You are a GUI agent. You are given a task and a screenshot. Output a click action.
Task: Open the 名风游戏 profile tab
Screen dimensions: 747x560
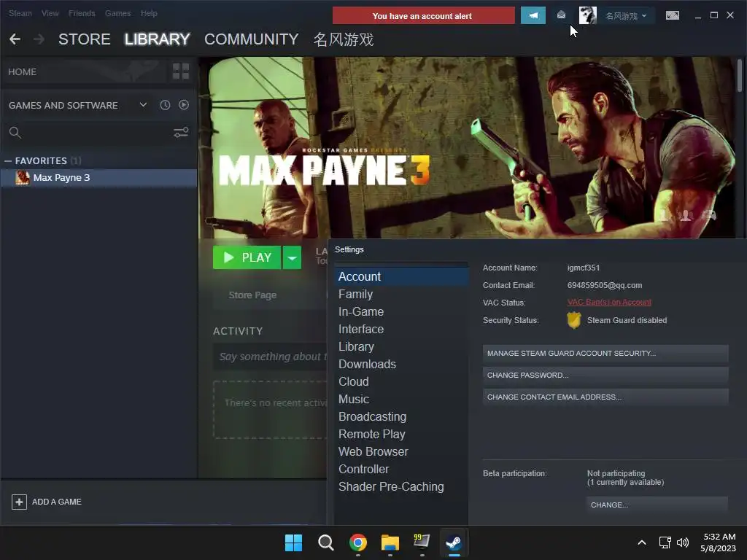tap(343, 39)
